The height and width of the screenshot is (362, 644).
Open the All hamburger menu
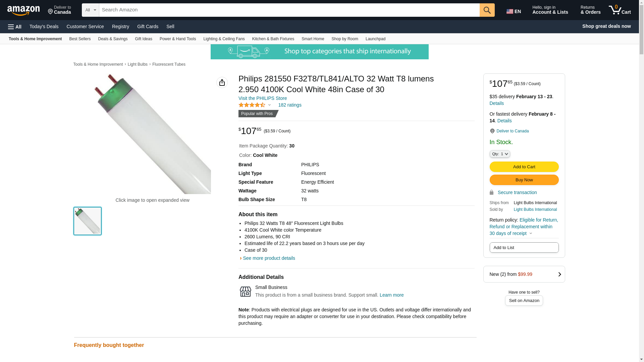15,27
